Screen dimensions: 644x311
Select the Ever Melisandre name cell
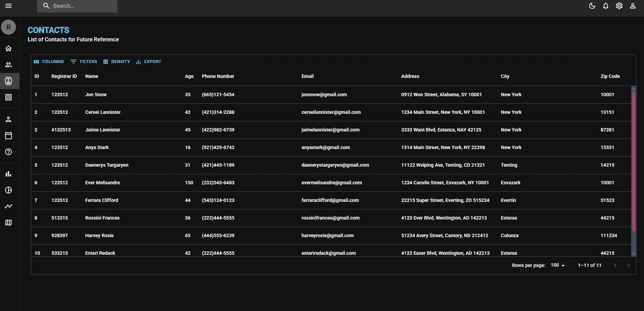(x=103, y=183)
